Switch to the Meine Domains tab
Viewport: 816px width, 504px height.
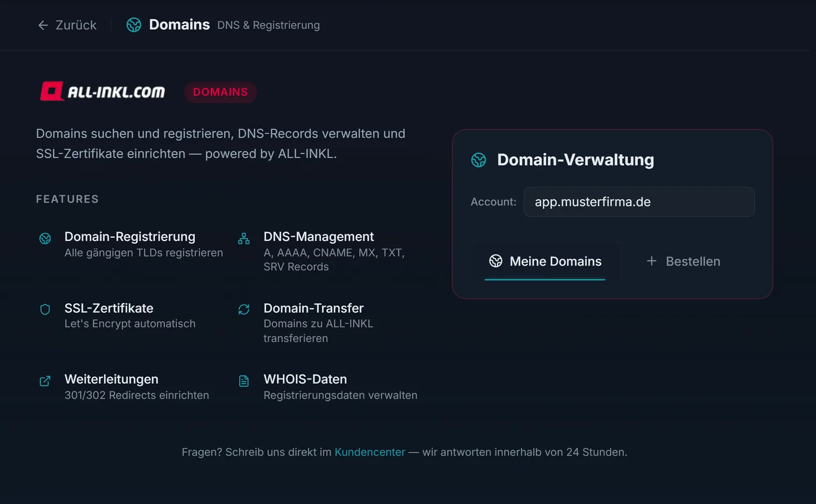click(545, 261)
